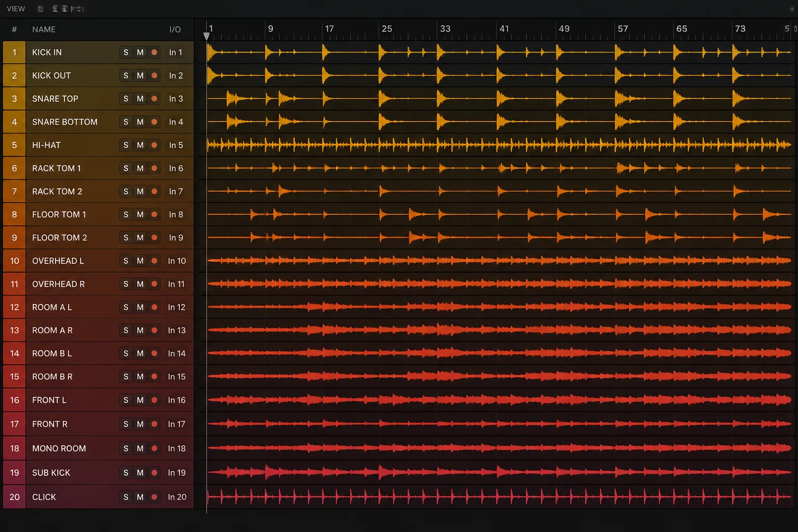Open the In 18 input selector
Screen dimensions: 798x532
[177, 448]
